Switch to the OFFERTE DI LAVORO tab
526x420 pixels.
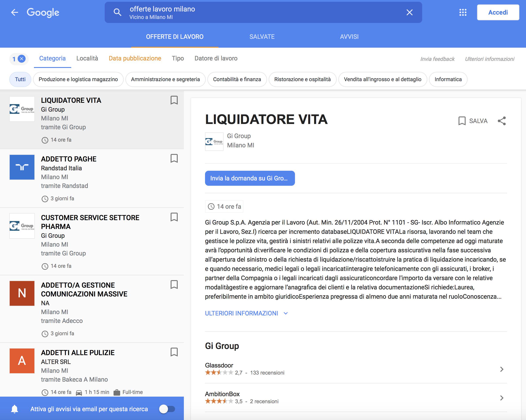tap(175, 37)
